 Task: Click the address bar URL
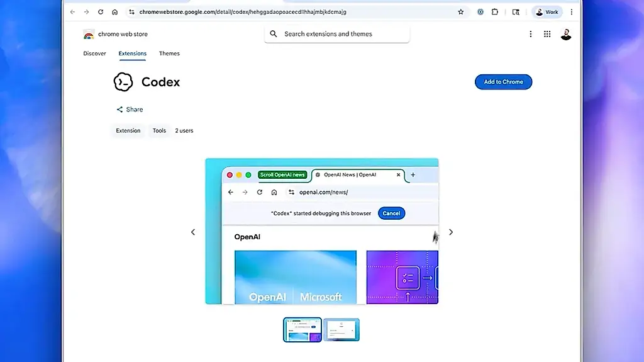(x=243, y=12)
